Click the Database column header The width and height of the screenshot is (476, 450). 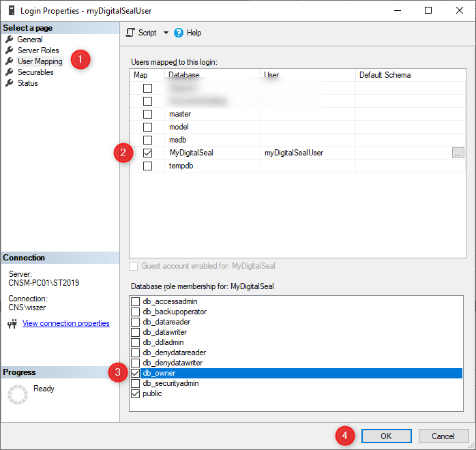pyautogui.click(x=213, y=75)
